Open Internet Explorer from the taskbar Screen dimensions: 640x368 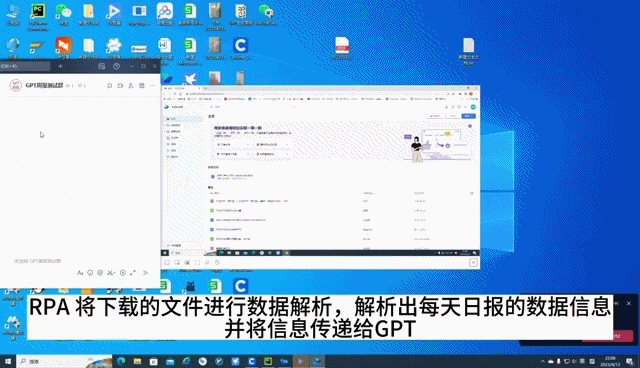tap(187, 361)
